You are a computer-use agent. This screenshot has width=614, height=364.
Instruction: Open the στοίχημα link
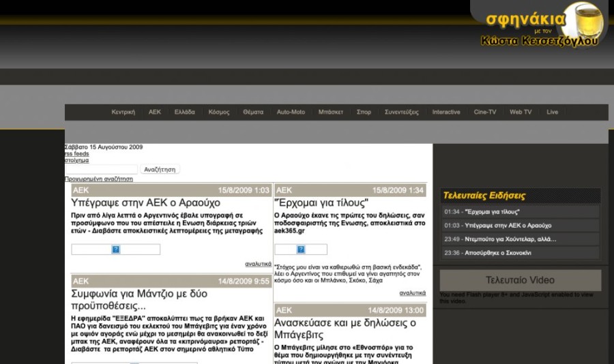[x=76, y=161]
